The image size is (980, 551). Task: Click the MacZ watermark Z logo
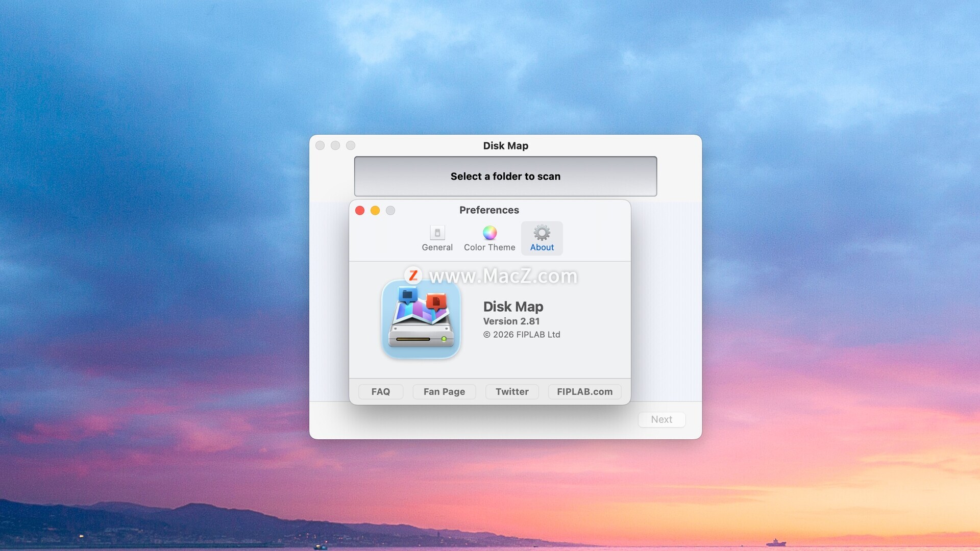click(x=413, y=275)
